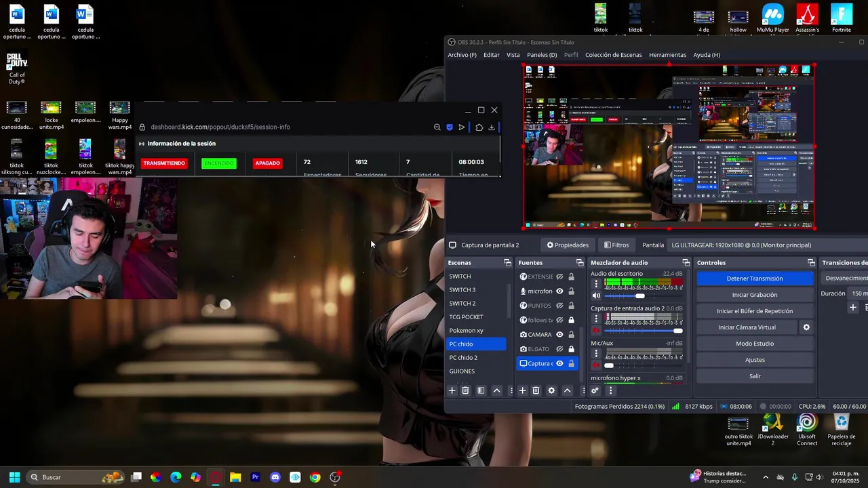Undock the Escenas panel via header icon
Image resolution: width=868 pixels, height=488 pixels.
pos(507,263)
